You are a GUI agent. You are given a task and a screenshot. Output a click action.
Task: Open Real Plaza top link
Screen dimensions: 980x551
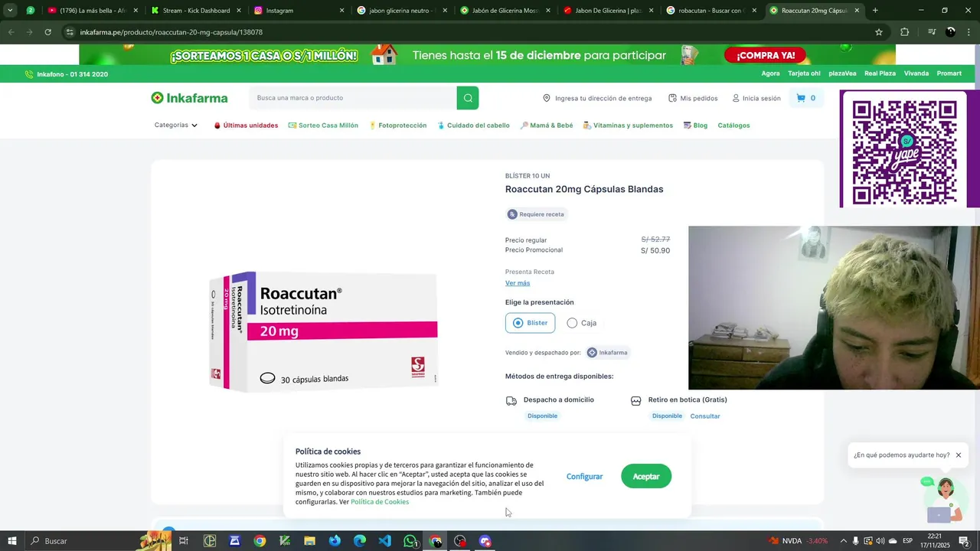coord(880,73)
